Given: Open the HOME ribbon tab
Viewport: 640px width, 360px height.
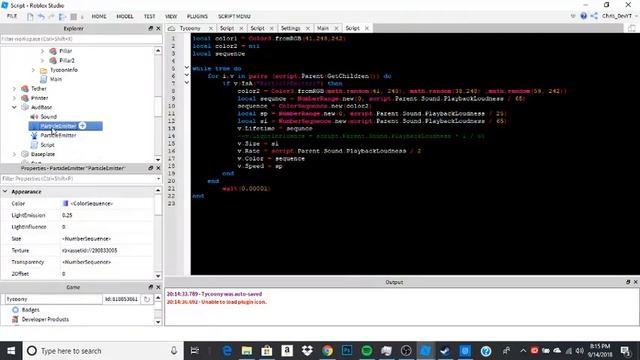Looking at the screenshot, I should pyautogui.click(x=99, y=16).
